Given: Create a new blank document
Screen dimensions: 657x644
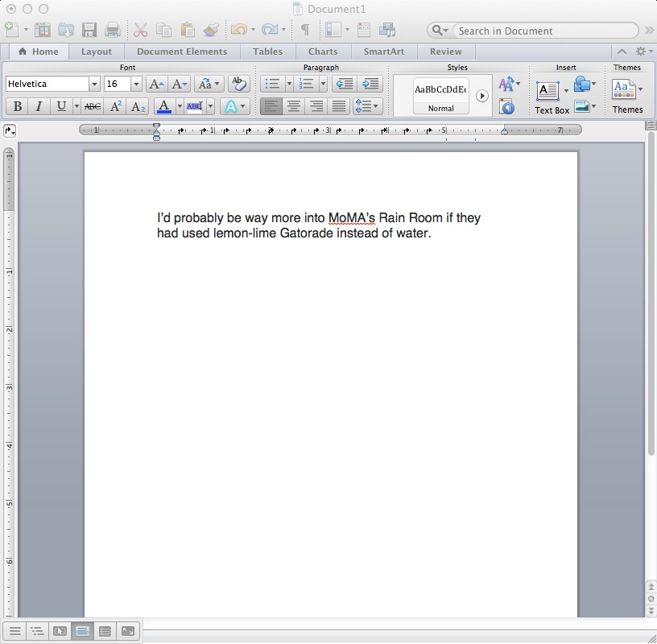Looking at the screenshot, I should tap(12, 30).
